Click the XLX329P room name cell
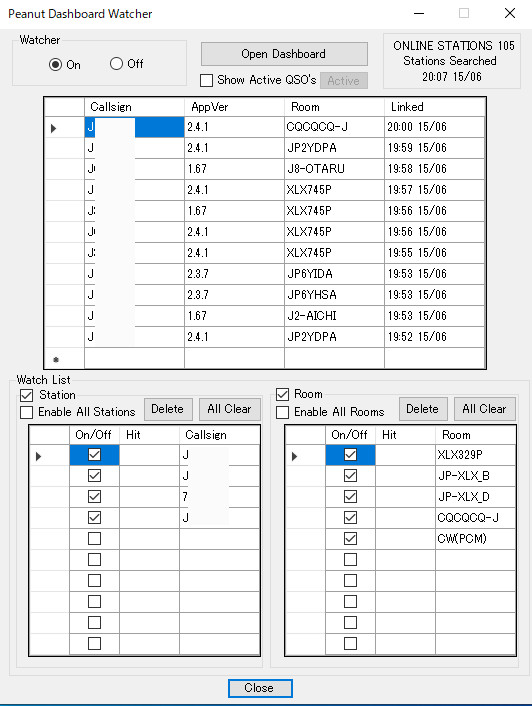Viewport: 532px width, 706px height. [475, 455]
